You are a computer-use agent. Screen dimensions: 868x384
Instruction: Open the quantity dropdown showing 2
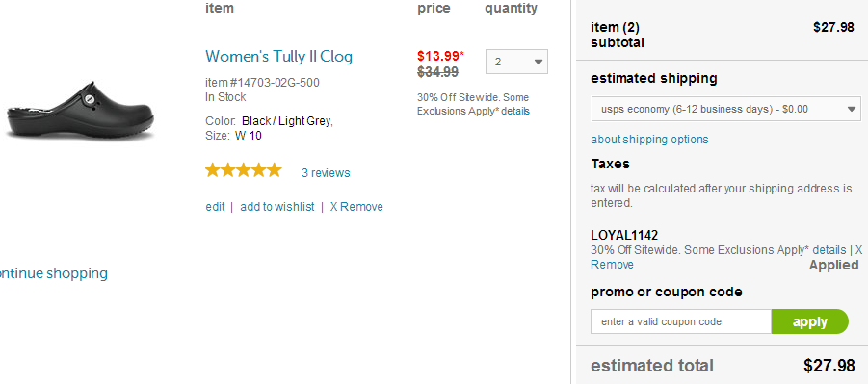(x=516, y=62)
